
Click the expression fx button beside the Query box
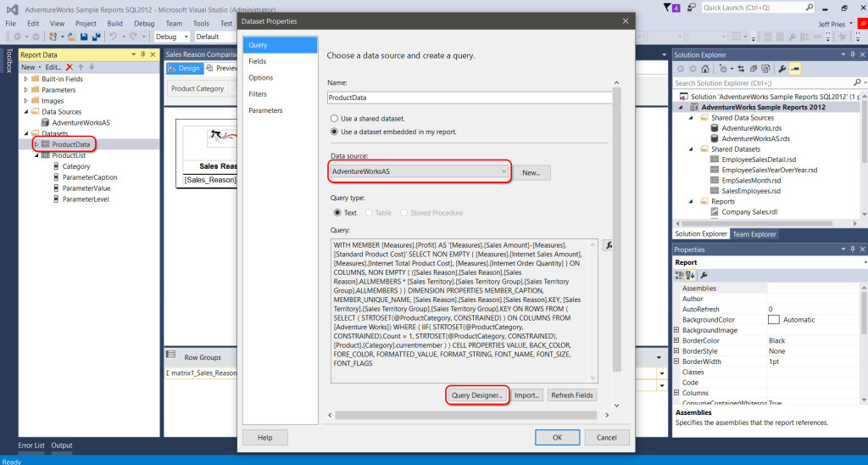pyautogui.click(x=608, y=245)
